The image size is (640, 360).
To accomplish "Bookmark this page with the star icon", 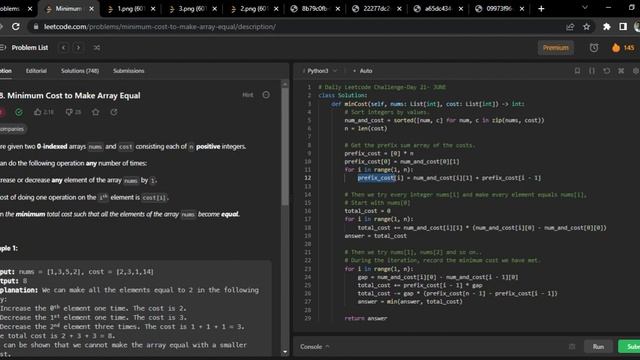I will [587, 27].
